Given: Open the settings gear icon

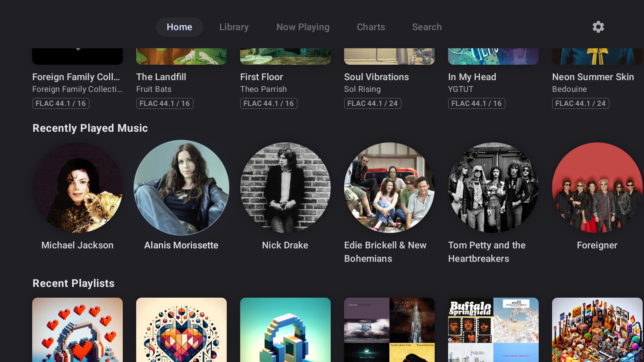Looking at the screenshot, I should coord(598,27).
